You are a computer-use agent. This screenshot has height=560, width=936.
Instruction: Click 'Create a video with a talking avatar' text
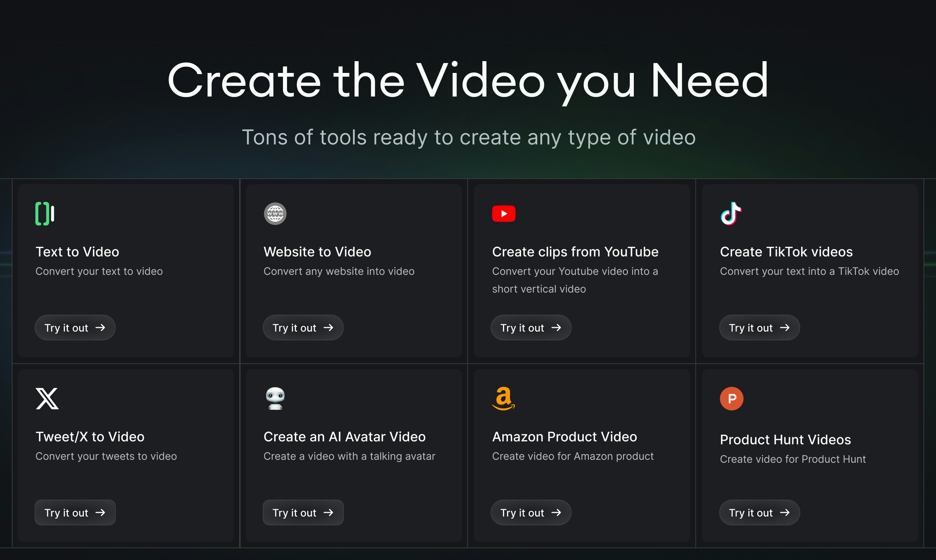(349, 456)
